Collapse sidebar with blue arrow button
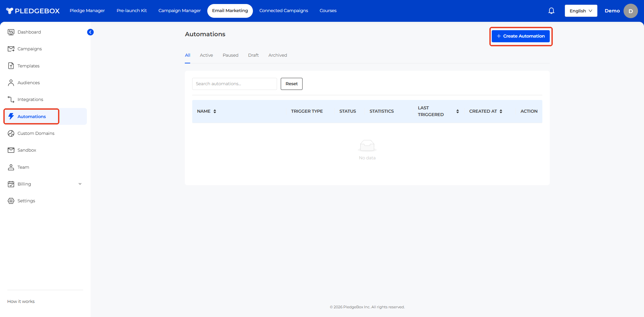The height and width of the screenshot is (317, 644). [x=90, y=32]
